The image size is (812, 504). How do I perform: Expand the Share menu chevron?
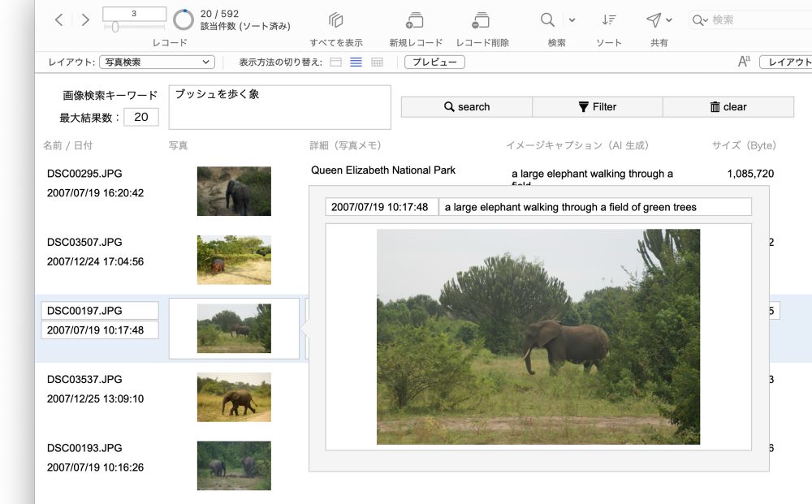[669, 20]
